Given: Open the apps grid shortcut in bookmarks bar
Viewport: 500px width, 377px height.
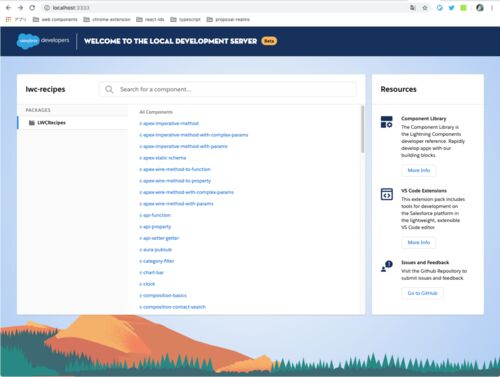Looking at the screenshot, I should [8, 19].
